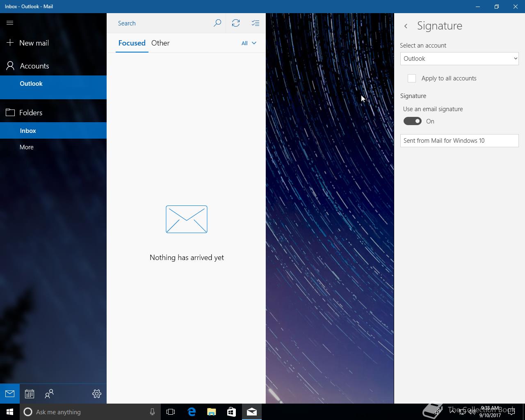Activate Cortana microphone icon
The height and width of the screenshot is (420, 525).
[152, 412]
